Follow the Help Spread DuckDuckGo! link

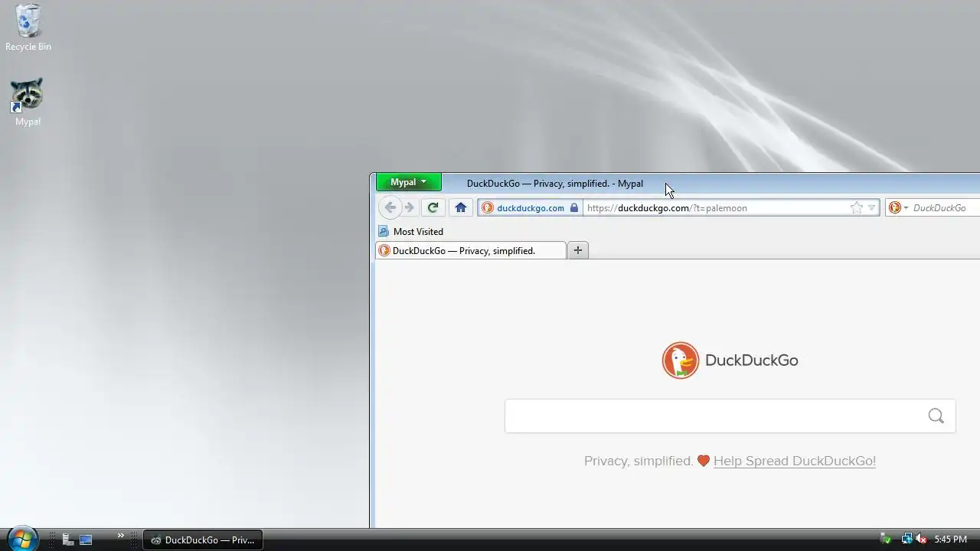pyautogui.click(x=795, y=461)
